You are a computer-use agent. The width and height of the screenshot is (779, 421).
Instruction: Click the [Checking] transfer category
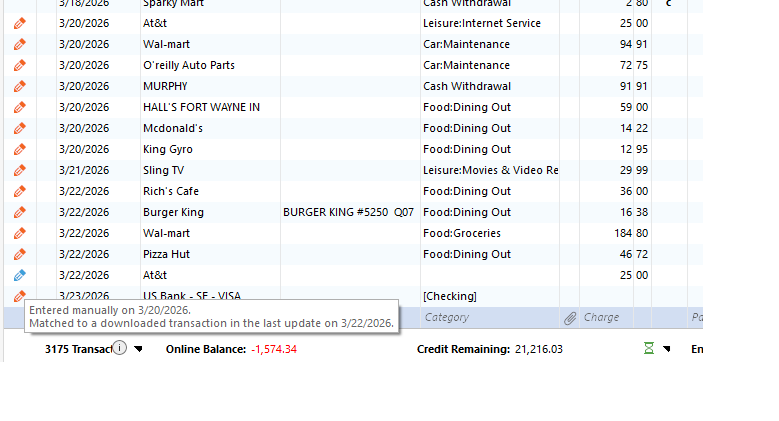pyautogui.click(x=450, y=296)
